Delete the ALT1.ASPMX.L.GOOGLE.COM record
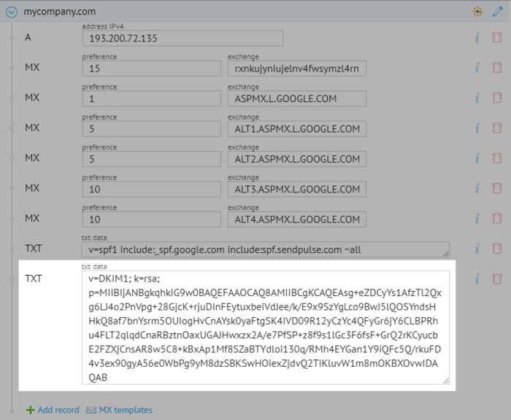The width and height of the screenshot is (511, 420). [x=497, y=128]
